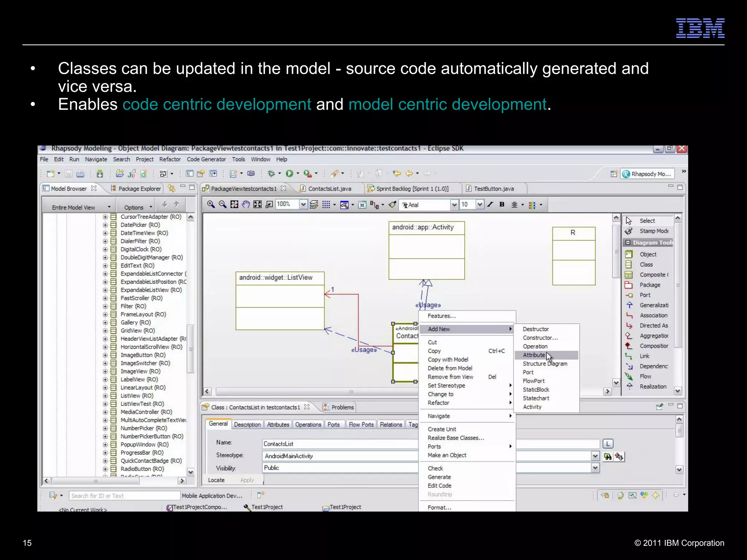Choose the Select arrow tool

(647, 221)
